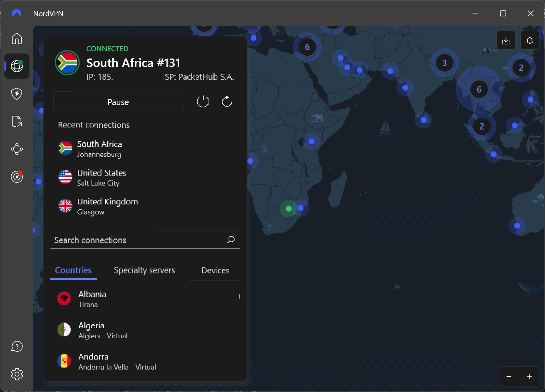Click the "Recent connections" heading
Screen dimensions: 545x392
[94, 125]
